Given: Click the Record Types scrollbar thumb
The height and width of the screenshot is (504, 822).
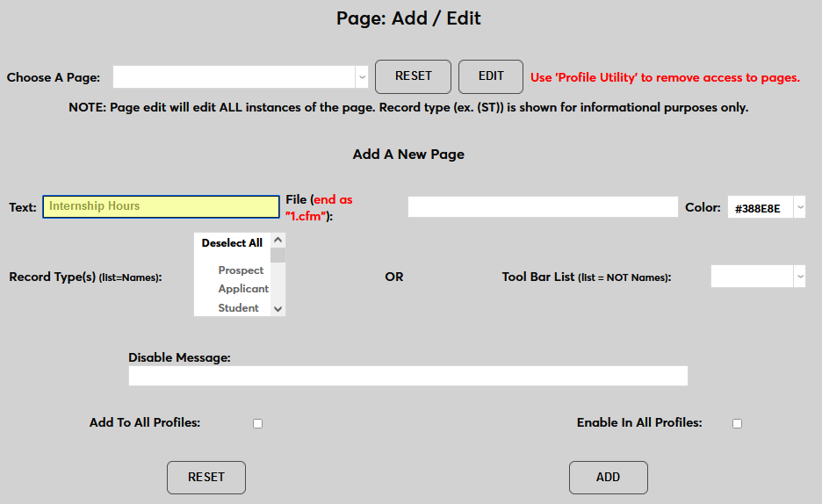Looking at the screenshot, I should [x=278, y=256].
